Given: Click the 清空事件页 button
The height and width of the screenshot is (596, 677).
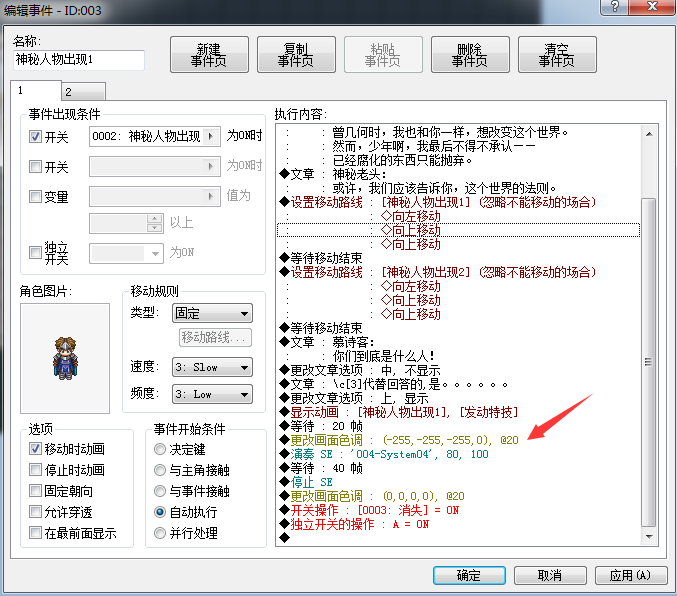Looking at the screenshot, I should click(x=557, y=54).
